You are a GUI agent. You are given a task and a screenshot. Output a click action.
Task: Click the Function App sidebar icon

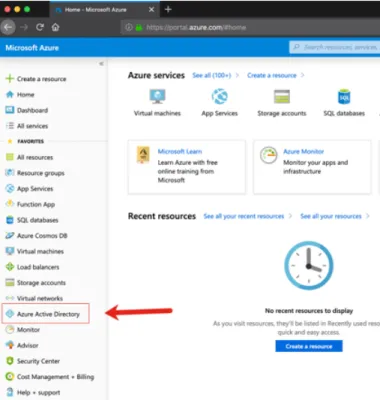coord(10,204)
